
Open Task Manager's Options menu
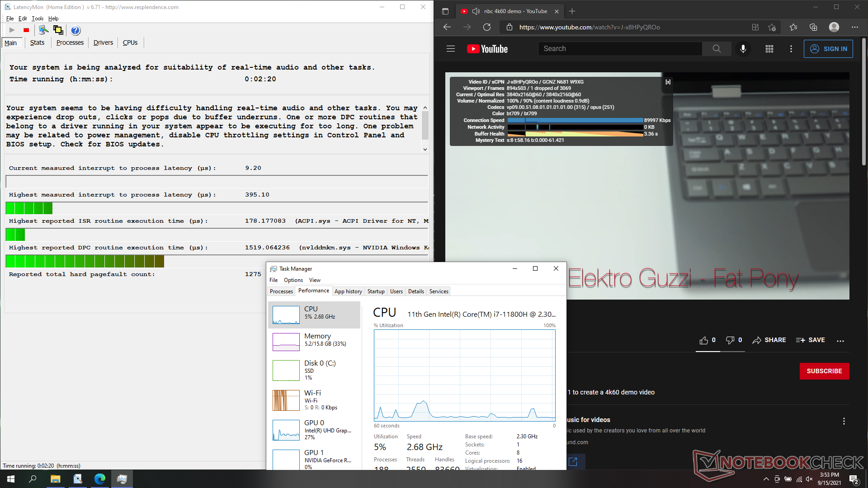point(293,280)
